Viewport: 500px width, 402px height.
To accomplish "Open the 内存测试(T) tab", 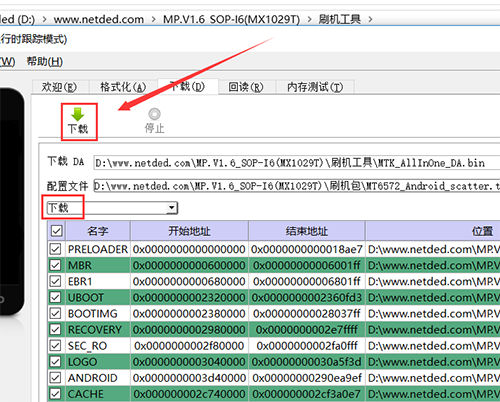I will coord(315,87).
